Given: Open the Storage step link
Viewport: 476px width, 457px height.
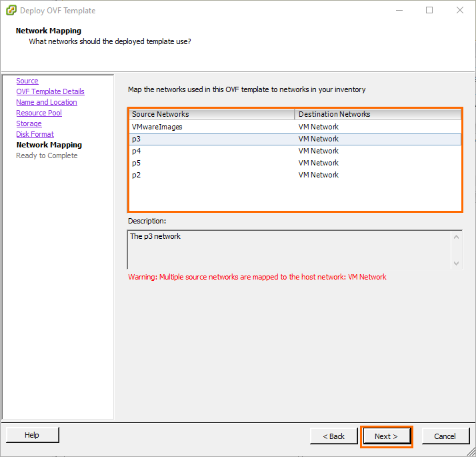Looking at the screenshot, I should click(29, 123).
